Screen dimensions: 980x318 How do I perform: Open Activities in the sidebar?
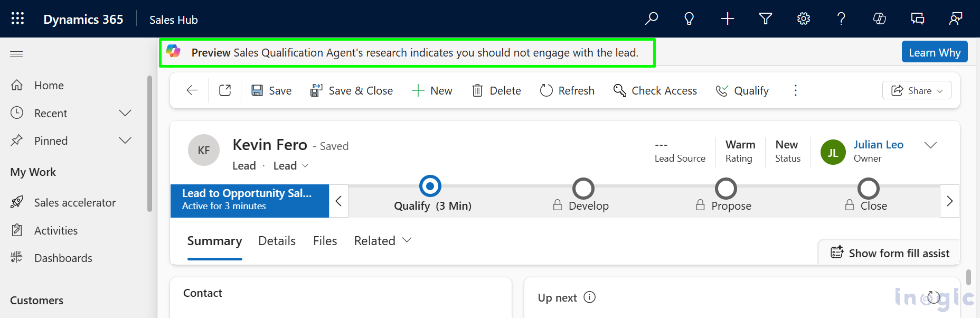[44, 230]
